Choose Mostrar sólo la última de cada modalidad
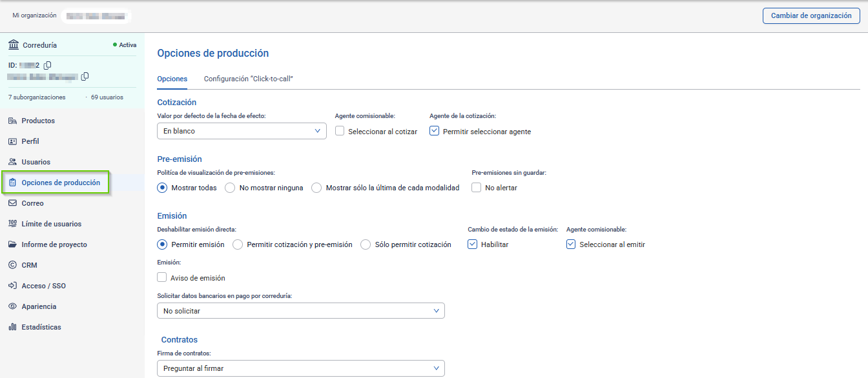Image resolution: width=868 pixels, height=378 pixels. pyautogui.click(x=316, y=188)
